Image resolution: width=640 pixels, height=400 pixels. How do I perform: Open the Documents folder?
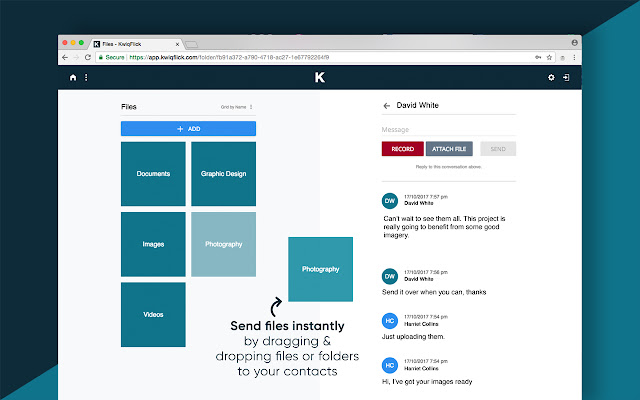(x=153, y=174)
